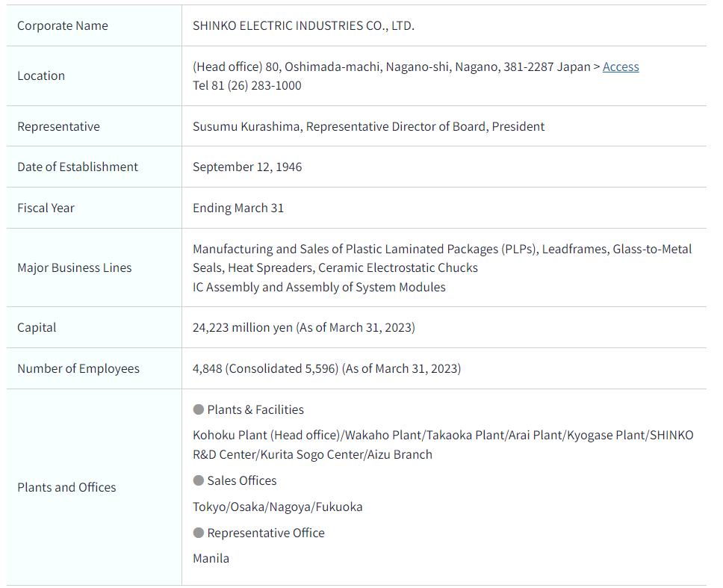723x588 pixels.
Task: Click 'Kohoku Plant (Head office)/Wakaho Plant' line
Action: (443, 436)
